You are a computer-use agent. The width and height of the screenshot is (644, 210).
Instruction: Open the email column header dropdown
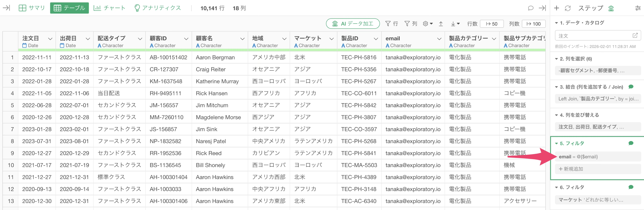(439, 39)
